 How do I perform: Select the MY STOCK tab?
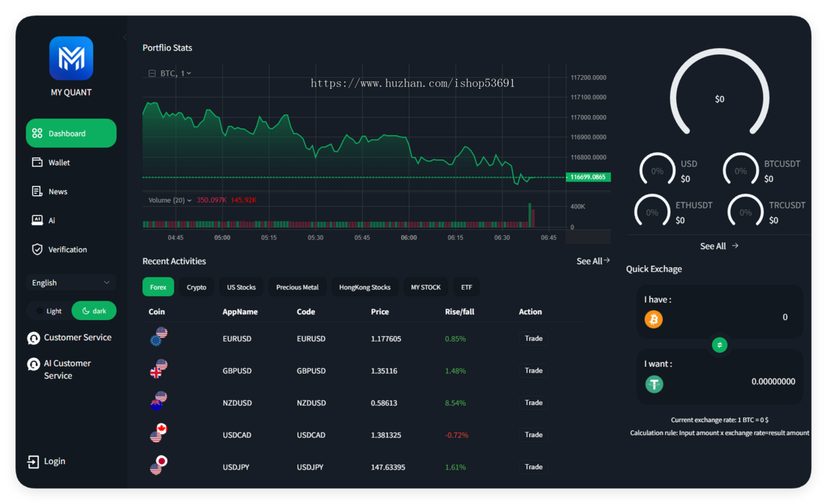pyautogui.click(x=426, y=287)
